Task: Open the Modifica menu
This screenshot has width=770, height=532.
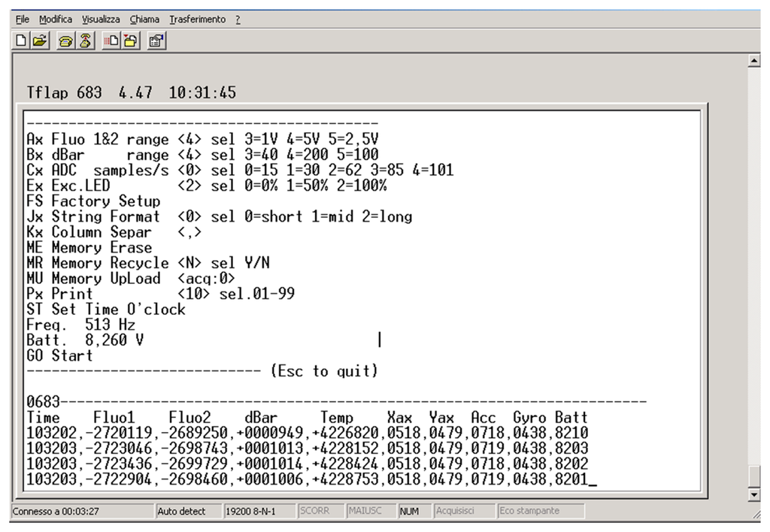Action: [x=55, y=20]
